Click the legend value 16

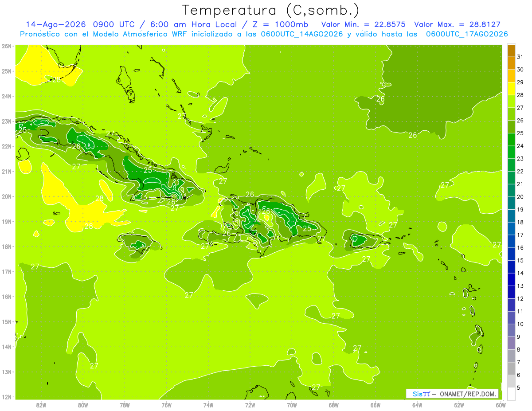(x=520, y=247)
